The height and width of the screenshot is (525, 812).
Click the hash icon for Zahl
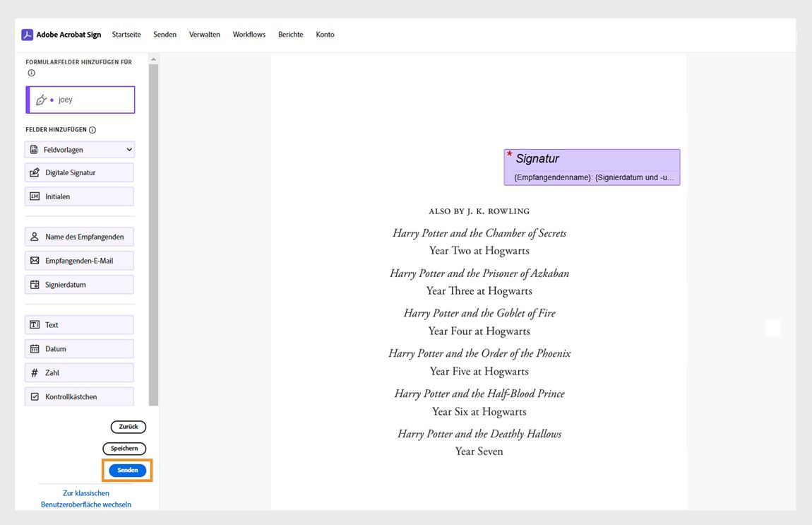pos(35,372)
